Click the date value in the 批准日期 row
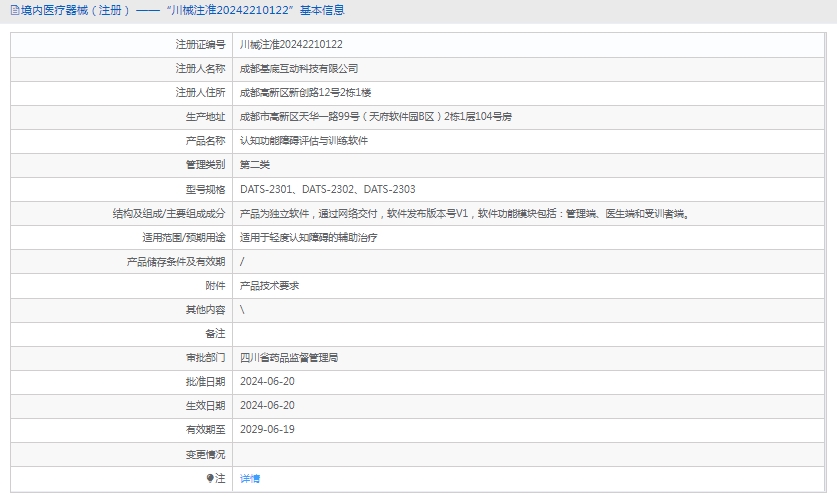 (x=267, y=382)
